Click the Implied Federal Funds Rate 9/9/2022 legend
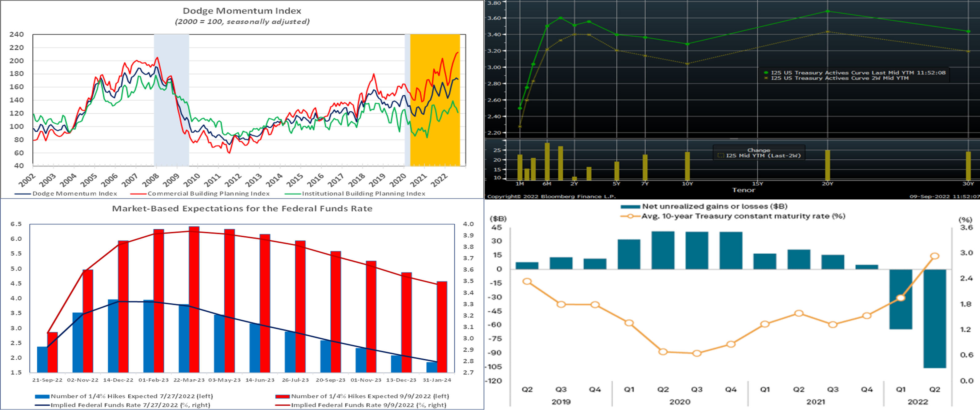 click(x=368, y=405)
